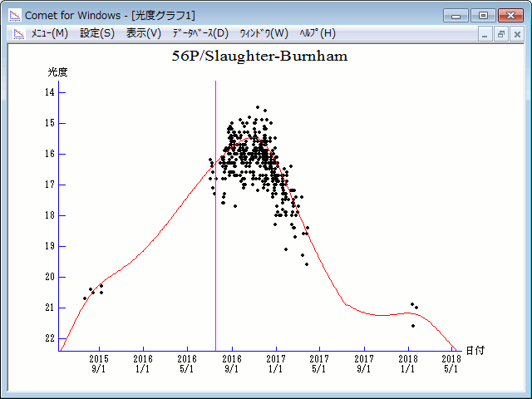Image resolution: width=532 pixels, height=399 pixels.
Task: Click the 2016 1/1 date label
Action: click(x=143, y=363)
